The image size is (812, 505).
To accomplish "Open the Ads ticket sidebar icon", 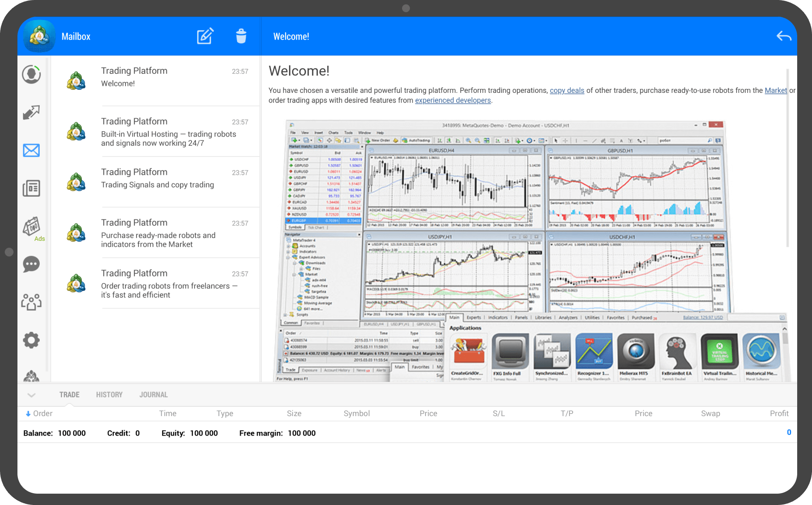I will 31,227.
